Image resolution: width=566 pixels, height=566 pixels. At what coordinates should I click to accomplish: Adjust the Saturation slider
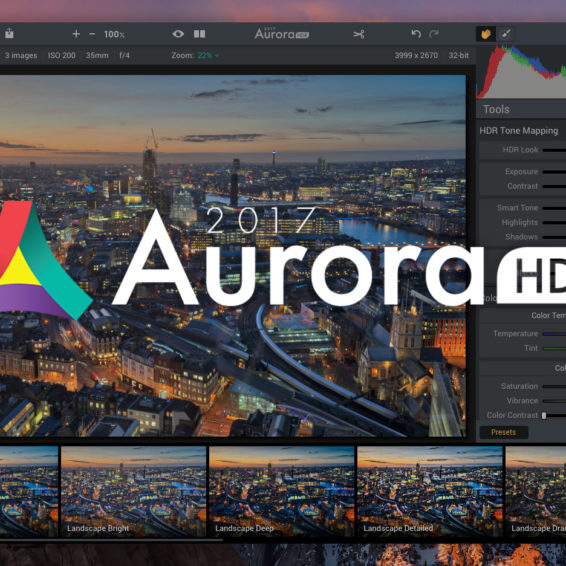[554, 387]
